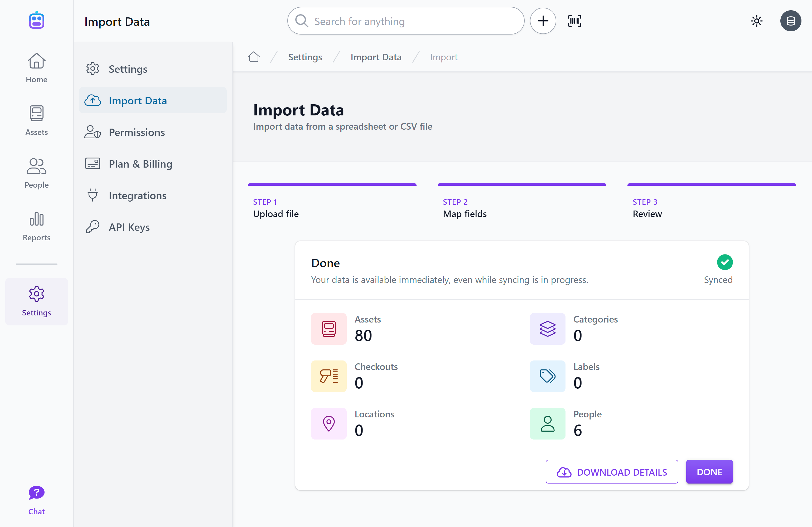
Task: Click the Synced green checkmark icon
Action: click(724, 262)
